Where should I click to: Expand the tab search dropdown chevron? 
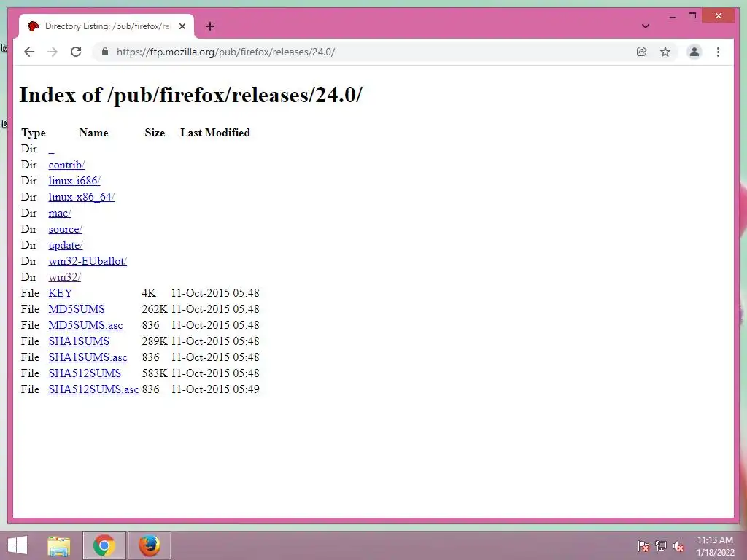click(646, 26)
